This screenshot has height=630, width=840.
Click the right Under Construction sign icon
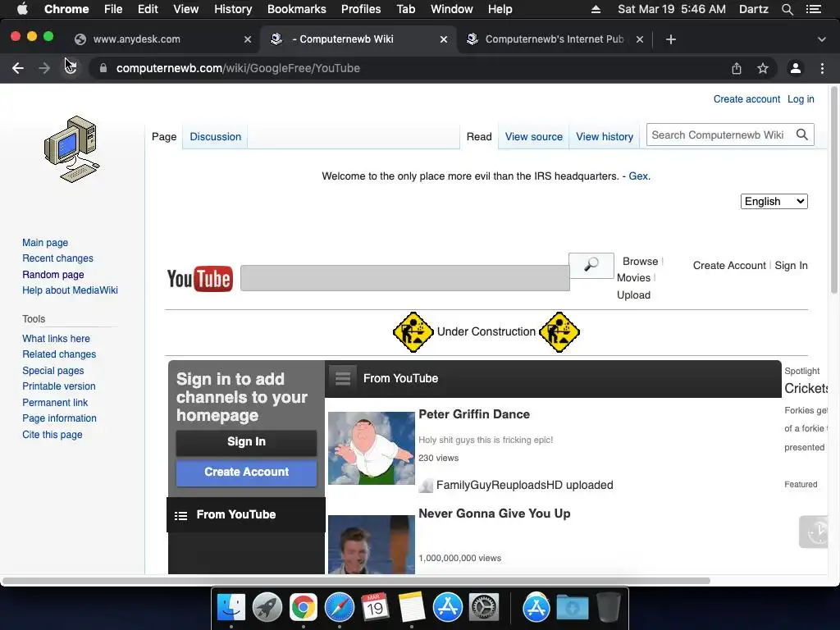(x=559, y=332)
